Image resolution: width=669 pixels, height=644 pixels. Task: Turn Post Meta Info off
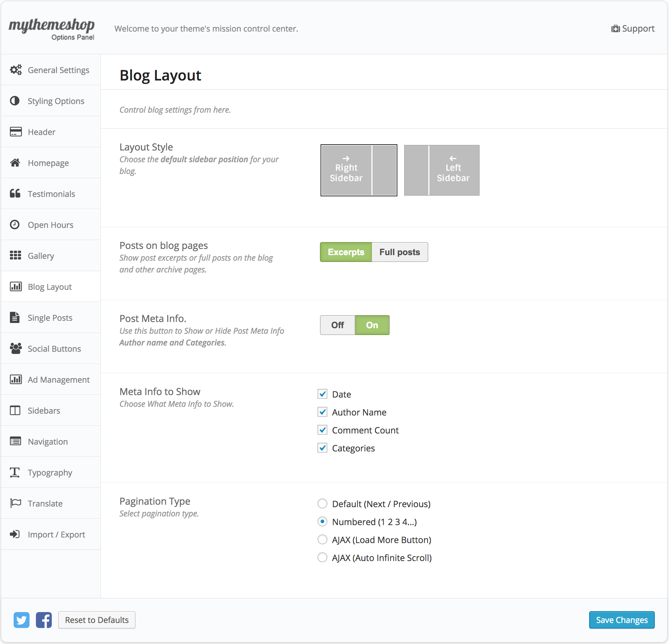(x=337, y=325)
